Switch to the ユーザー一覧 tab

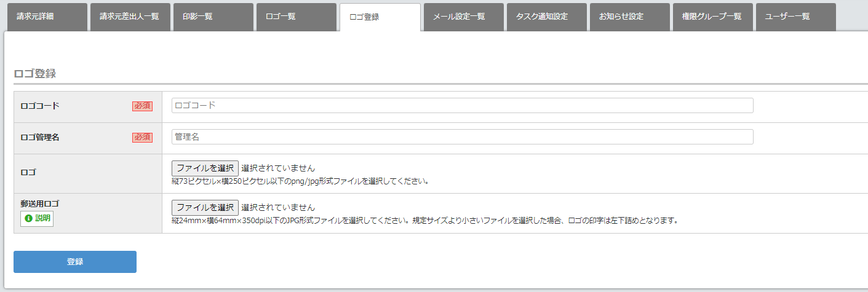click(x=795, y=17)
